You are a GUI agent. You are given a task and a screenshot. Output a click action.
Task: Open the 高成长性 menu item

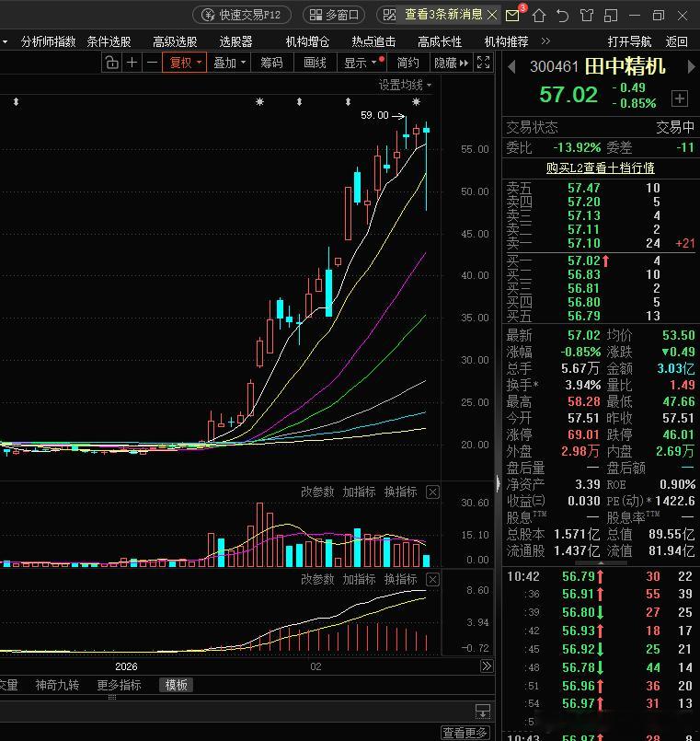[440, 41]
